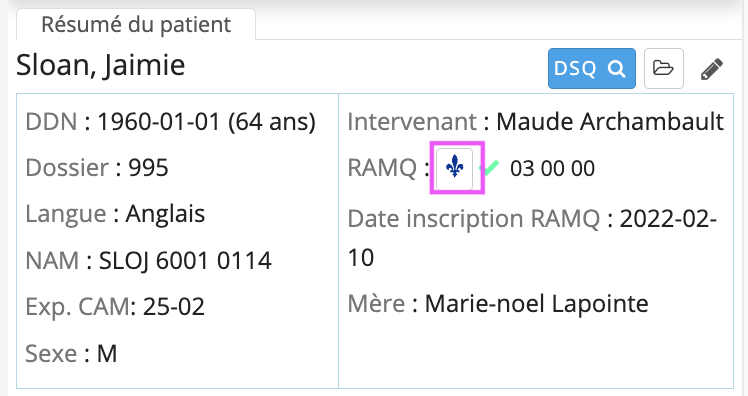Click the magnifier icon inside DSQ button
This screenshot has width=748, height=396.
pos(616,69)
